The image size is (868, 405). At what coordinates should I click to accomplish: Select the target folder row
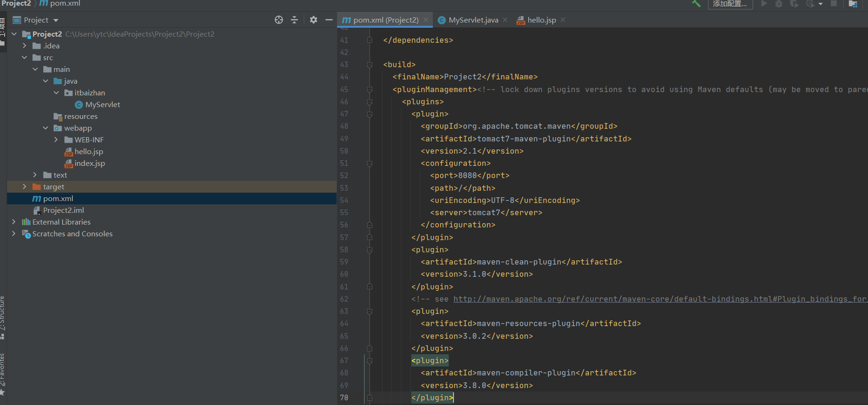tap(172, 187)
